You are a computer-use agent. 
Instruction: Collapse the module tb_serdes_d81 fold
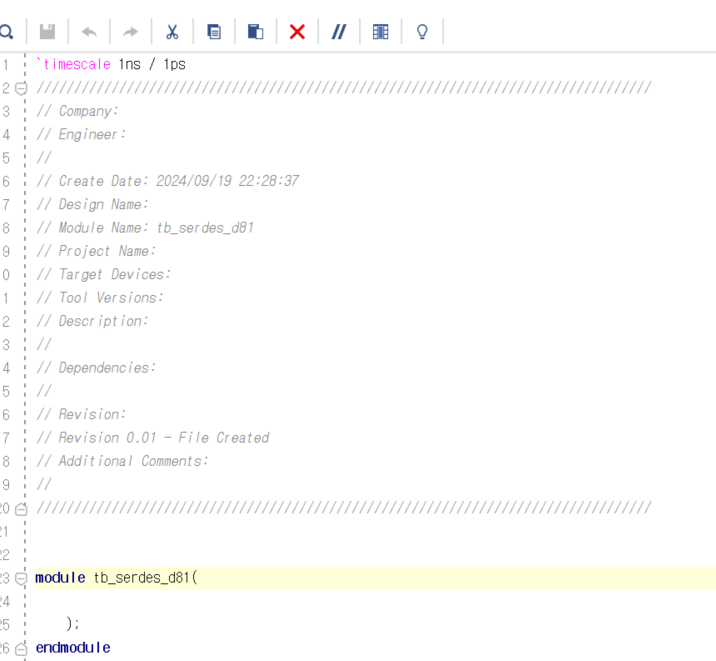pos(21,579)
